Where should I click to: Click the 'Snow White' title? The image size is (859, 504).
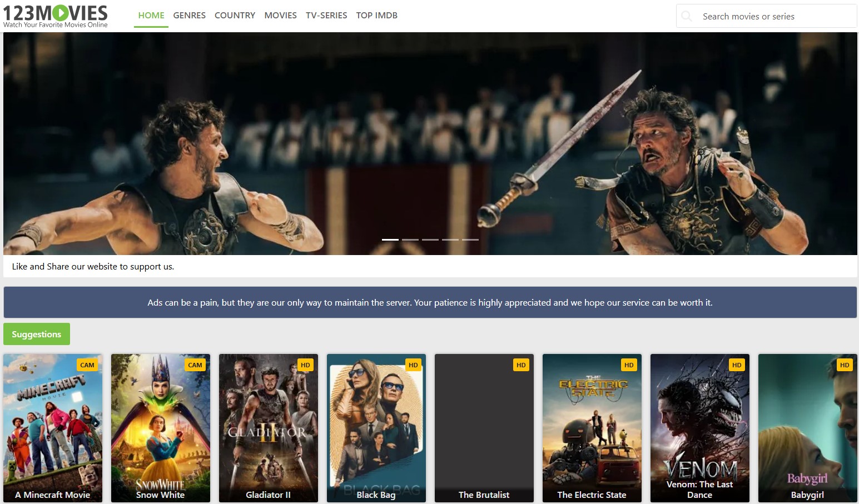(161, 495)
